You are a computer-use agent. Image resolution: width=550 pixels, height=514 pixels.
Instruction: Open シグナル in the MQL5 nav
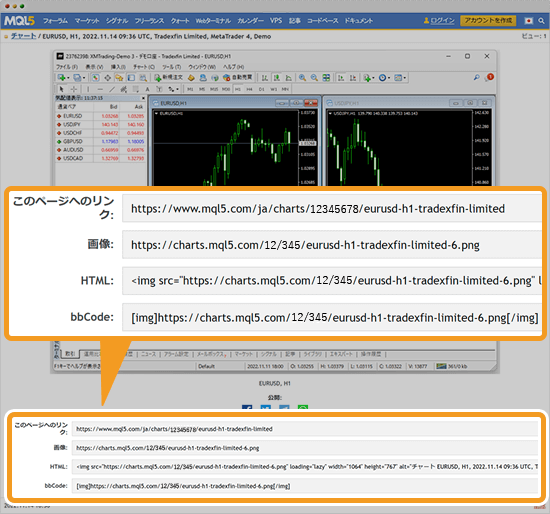(117, 21)
